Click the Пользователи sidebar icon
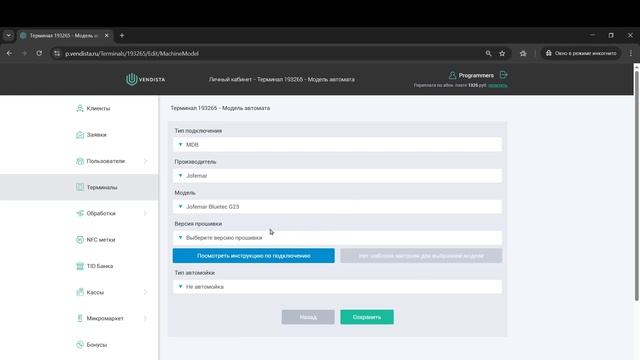This screenshot has width=640, height=360. (80, 161)
